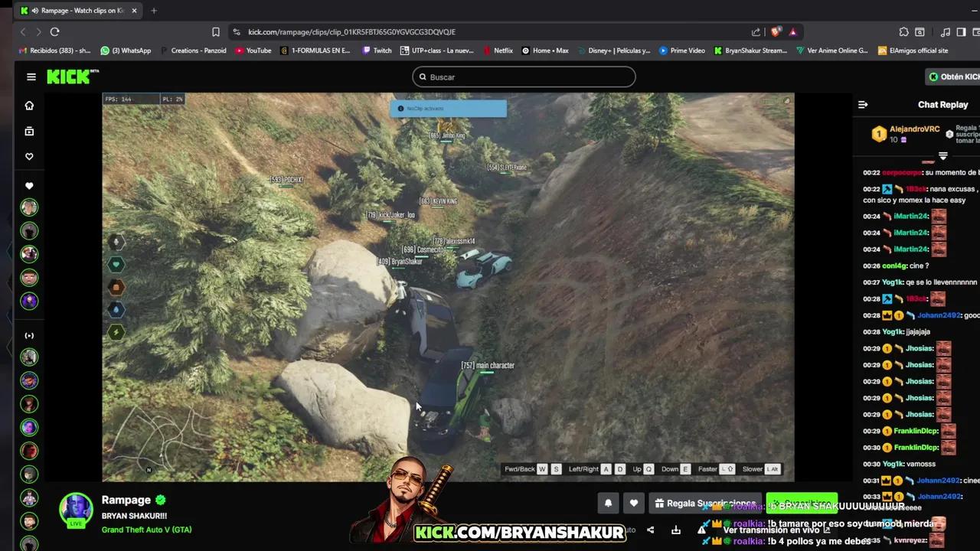Share the clip via the share icon
Viewport: 980px width, 551px height.
click(x=650, y=530)
